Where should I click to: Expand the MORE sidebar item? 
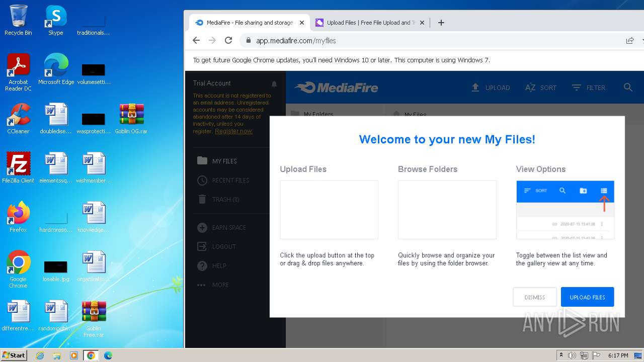(213, 285)
